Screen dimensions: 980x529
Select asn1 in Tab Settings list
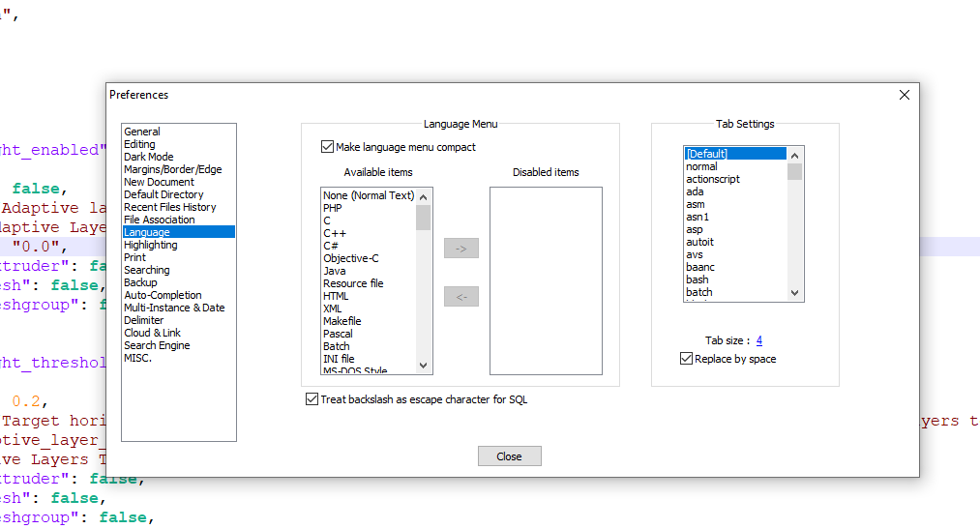[x=698, y=217]
